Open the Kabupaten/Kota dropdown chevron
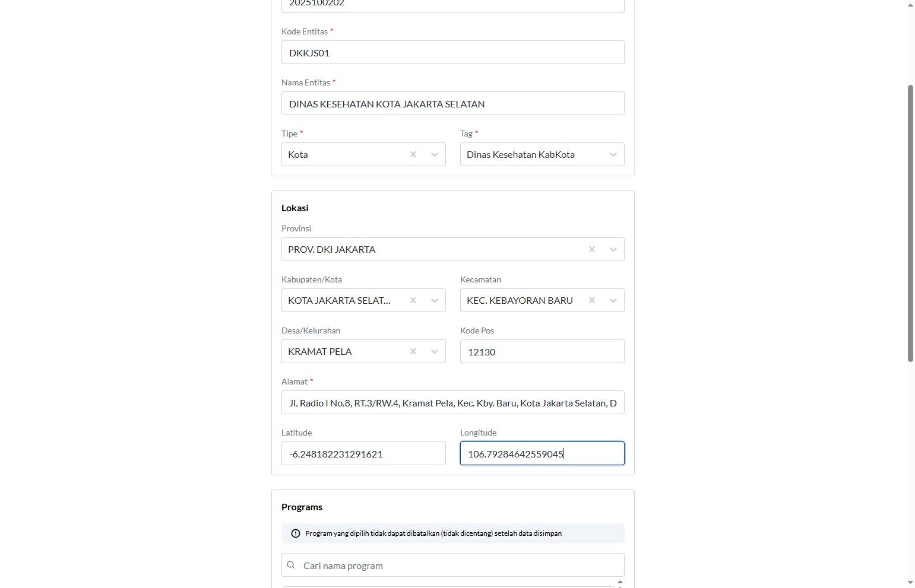Viewport: 915px width, 588px height. [435, 300]
